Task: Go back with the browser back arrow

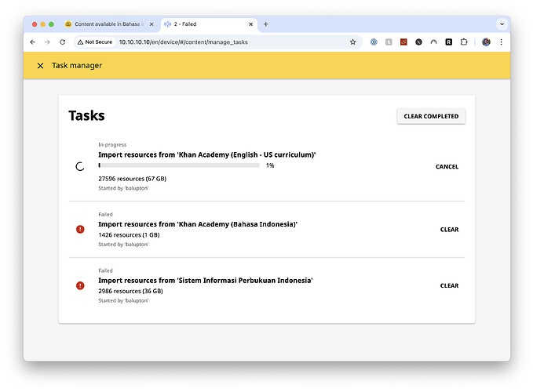Action: click(32, 42)
